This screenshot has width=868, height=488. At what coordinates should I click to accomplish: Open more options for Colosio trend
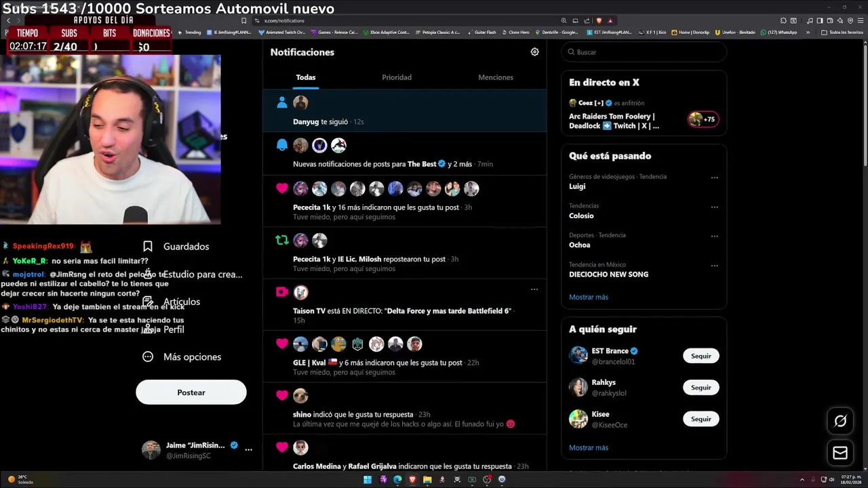click(x=714, y=207)
